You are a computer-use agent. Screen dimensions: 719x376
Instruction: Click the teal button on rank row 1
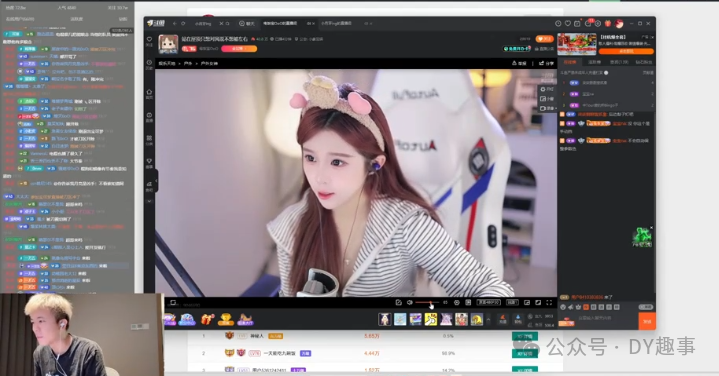coord(525,336)
